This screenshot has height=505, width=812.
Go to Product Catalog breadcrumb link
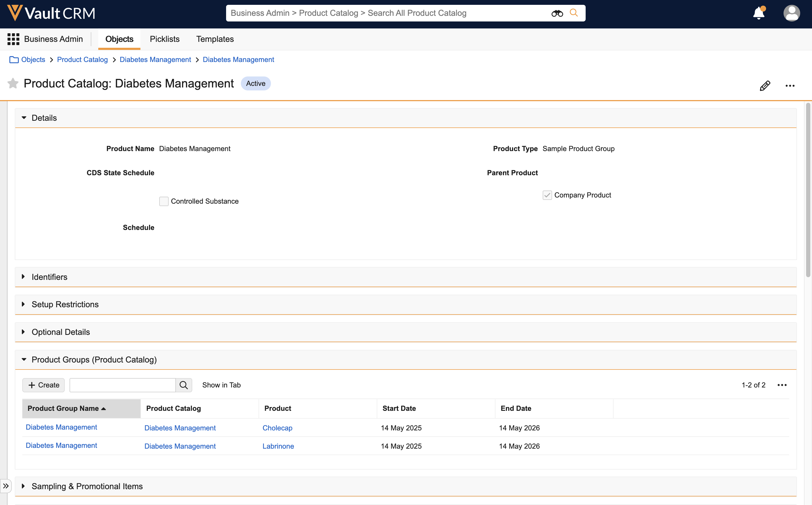click(82, 60)
